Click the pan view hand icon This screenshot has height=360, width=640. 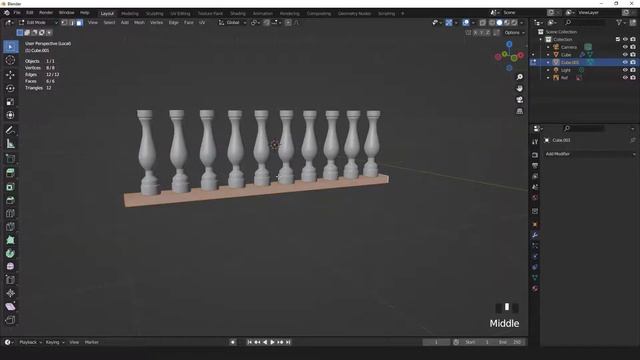click(x=520, y=89)
